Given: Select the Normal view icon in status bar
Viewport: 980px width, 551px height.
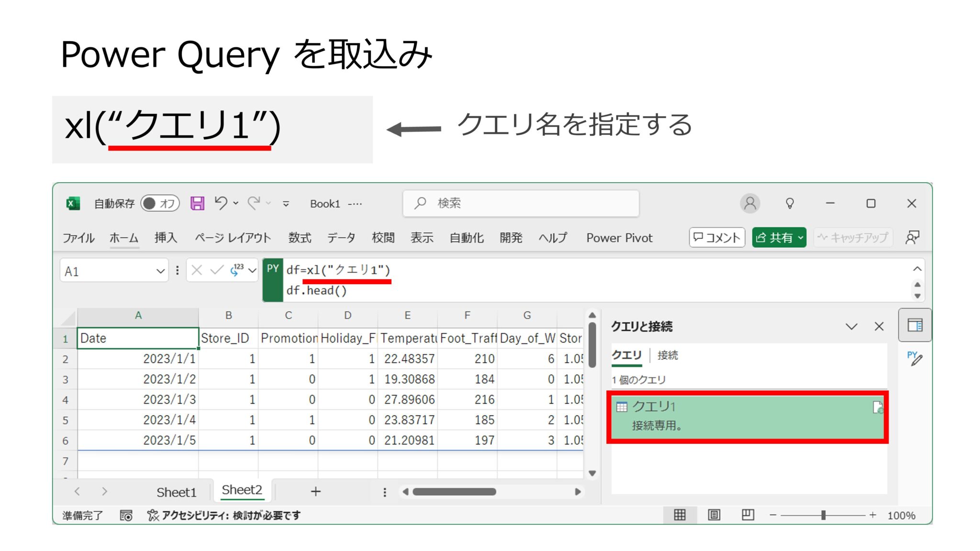Looking at the screenshot, I should pyautogui.click(x=680, y=515).
